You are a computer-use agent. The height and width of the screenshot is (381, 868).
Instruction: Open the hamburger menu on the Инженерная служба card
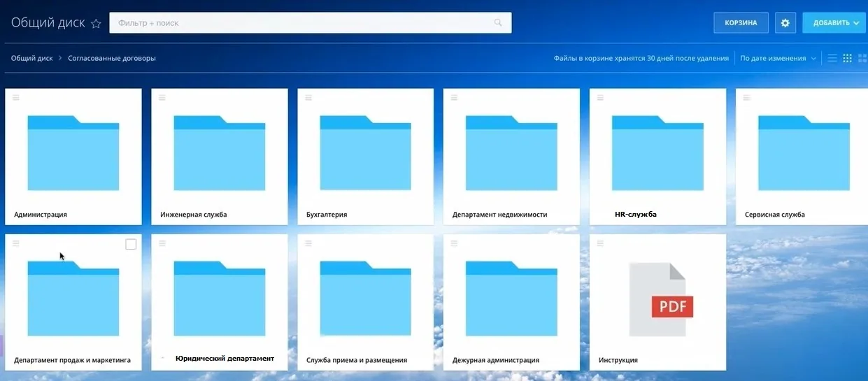162,98
